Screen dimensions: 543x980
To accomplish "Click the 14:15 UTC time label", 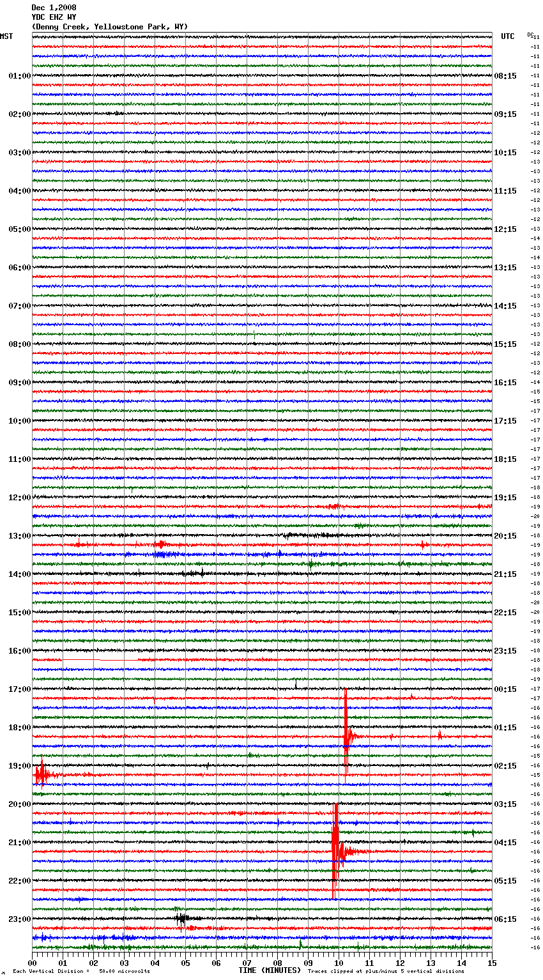I will tap(505, 306).
